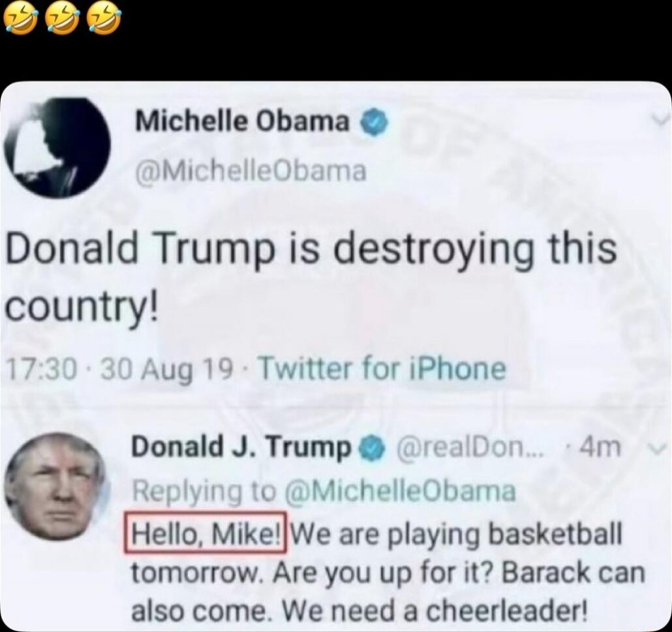Click the 17:30 · 30 Aug 19 timestamp
This screenshot has width=672, height=632.
click(121, 369)
